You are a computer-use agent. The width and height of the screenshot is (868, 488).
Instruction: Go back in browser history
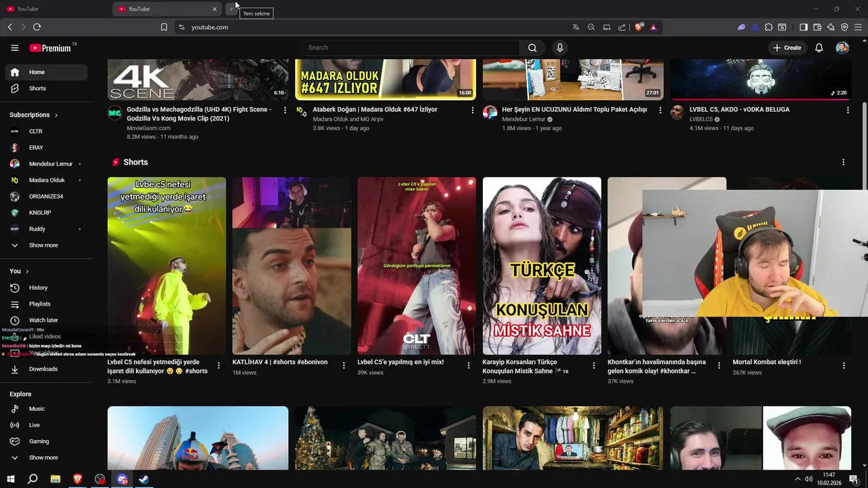pos(10,27)
